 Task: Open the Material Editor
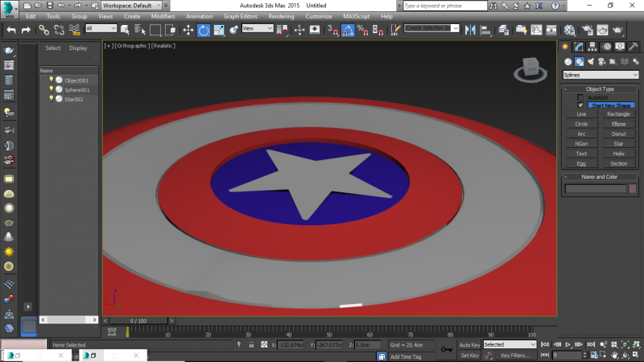click(569, 30)
